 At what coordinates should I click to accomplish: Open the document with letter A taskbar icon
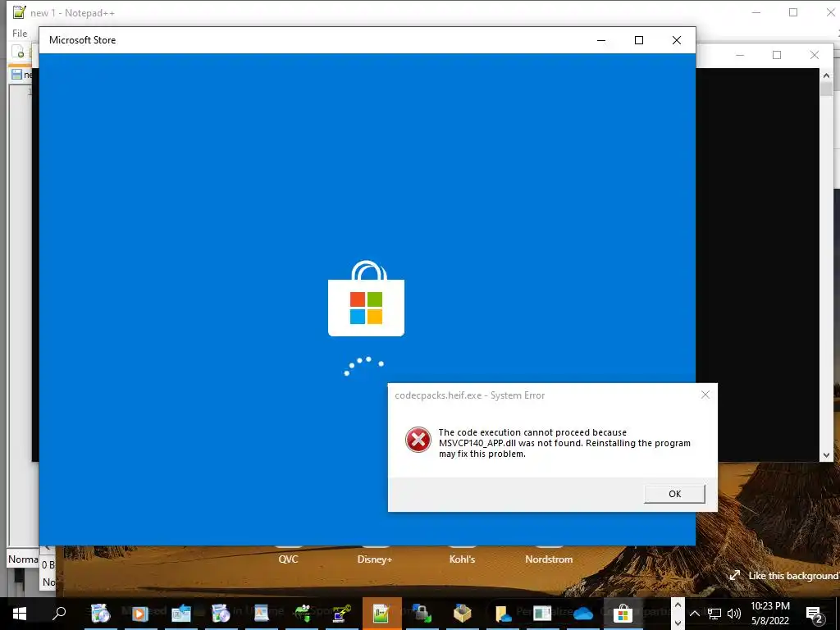262,614
